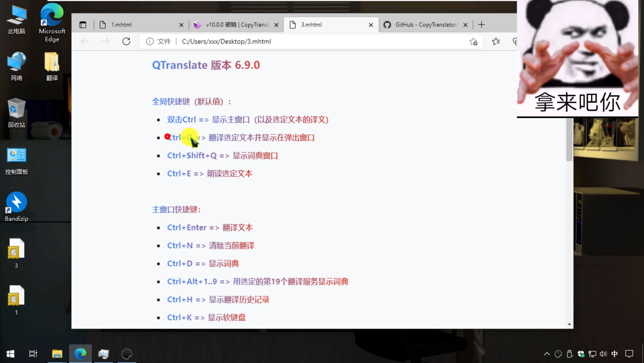Select the desktop file named 1
644x363 pixels.
pos(16,300)
